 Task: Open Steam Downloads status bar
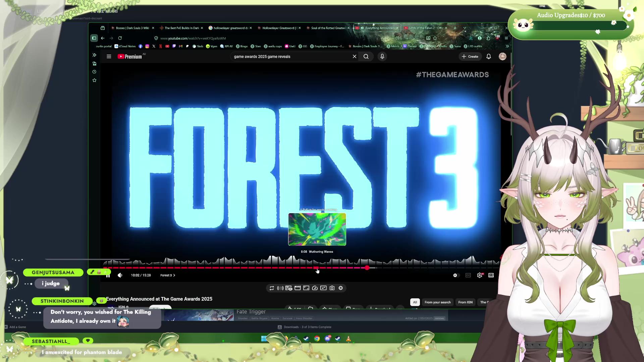[x=305, y=327]
